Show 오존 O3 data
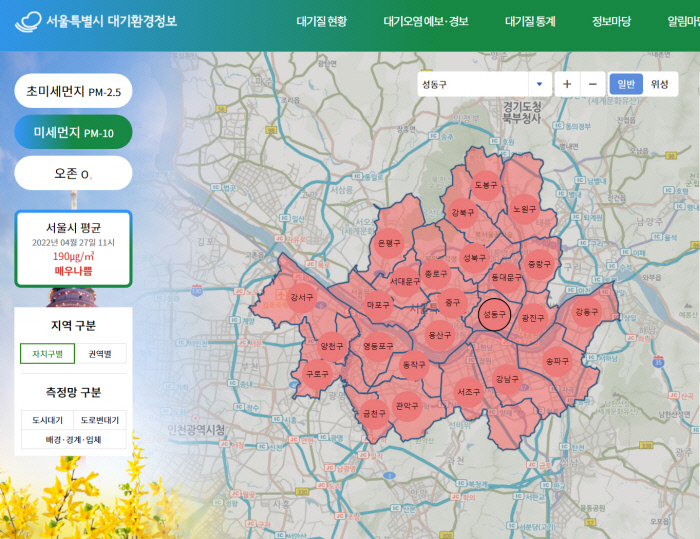 (73, 173)
